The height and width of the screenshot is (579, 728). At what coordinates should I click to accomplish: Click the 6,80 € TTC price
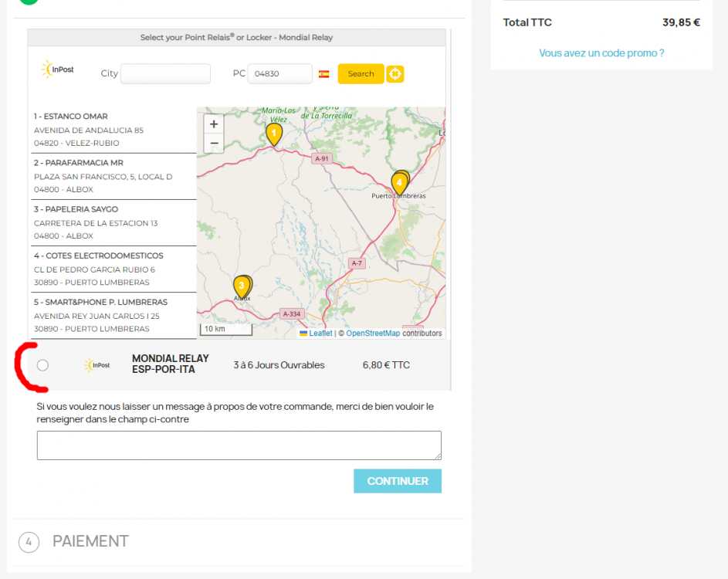pos(386,365)
